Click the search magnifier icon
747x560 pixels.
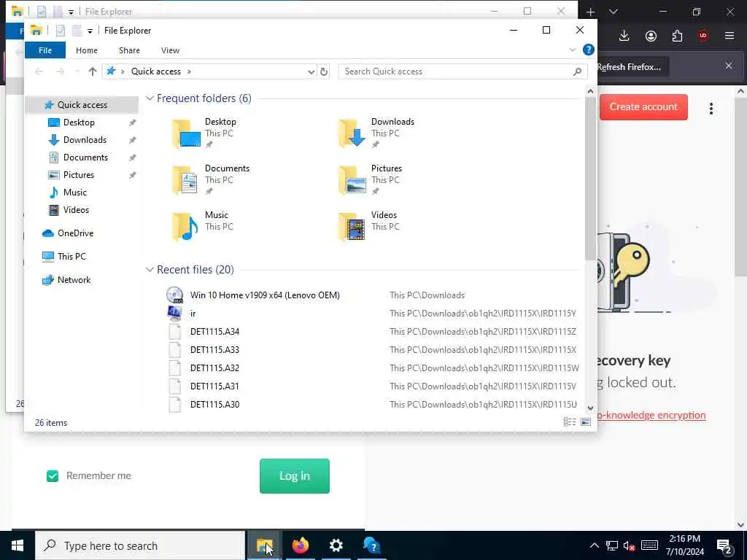(x=577, y=71)
